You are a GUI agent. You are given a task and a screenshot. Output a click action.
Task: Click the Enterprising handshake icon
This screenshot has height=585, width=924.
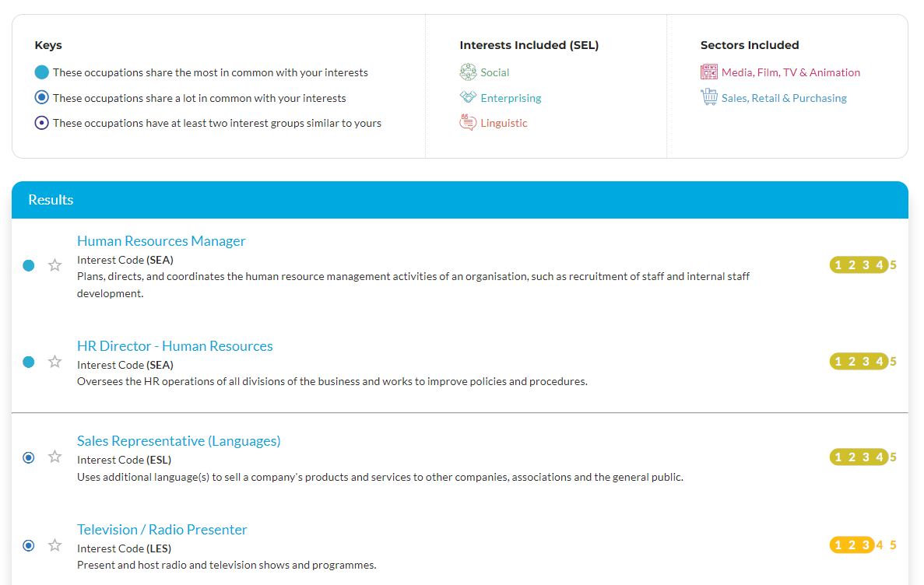pos(468,97)
